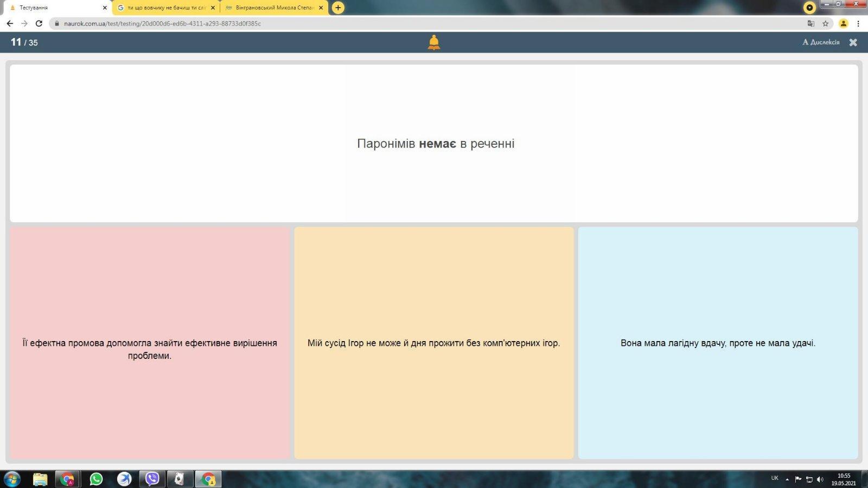868x488 pixels.
Task: Click the question counter 11 / 35
Action: 24,42
